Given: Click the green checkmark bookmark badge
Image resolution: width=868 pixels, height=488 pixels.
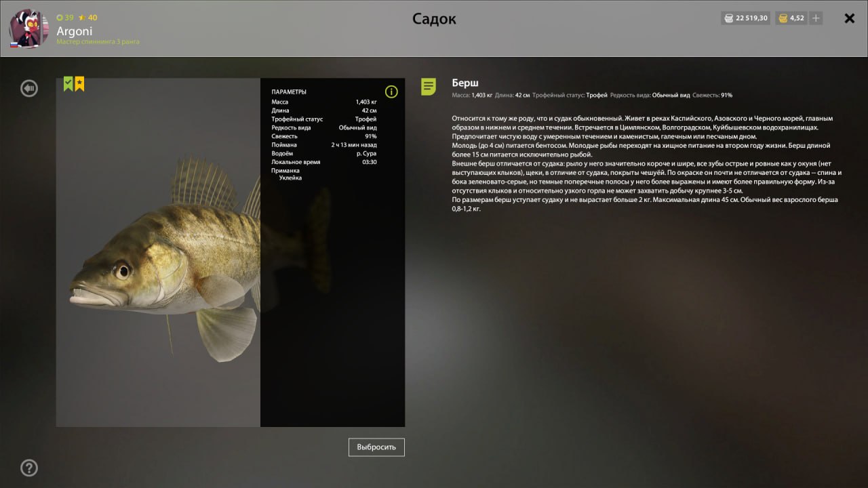Looking at the screenshot, I should (68, 84).
